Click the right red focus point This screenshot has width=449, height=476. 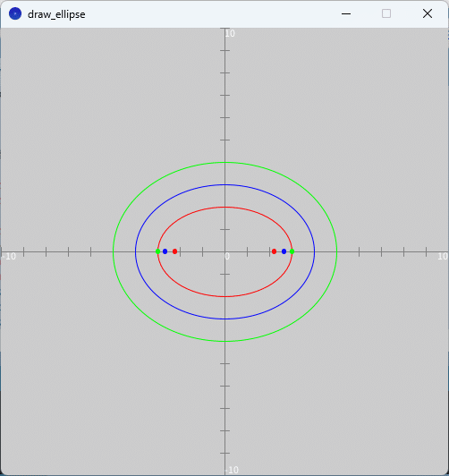[x=274, y=251]
